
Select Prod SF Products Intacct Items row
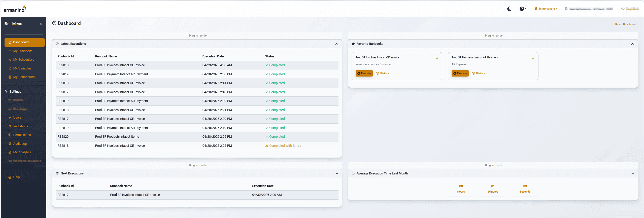click(197, 137)
